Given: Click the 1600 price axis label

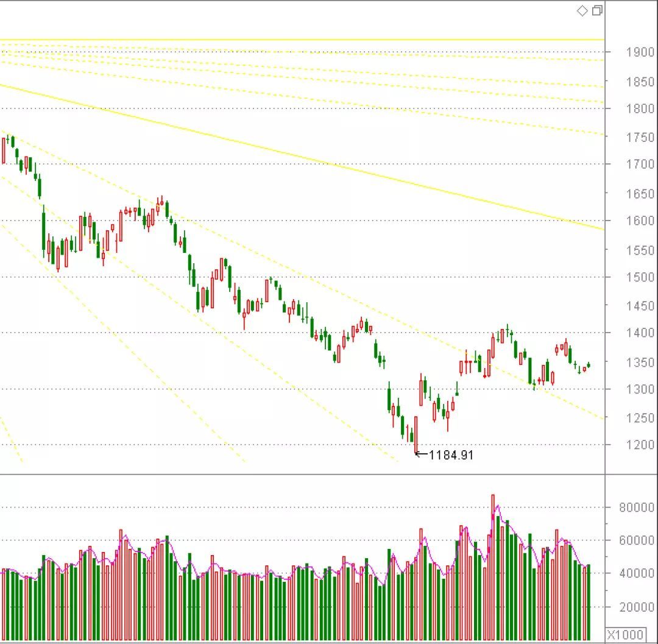Looking at the screenshot, I should coord(640,221).
